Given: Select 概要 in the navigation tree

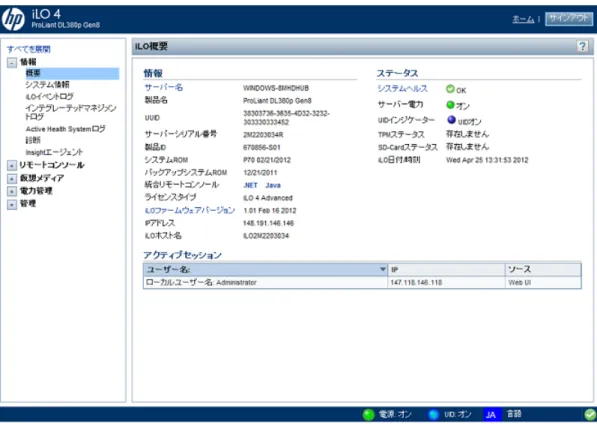Looking at the screenshot, I should (x=72, y=73).
